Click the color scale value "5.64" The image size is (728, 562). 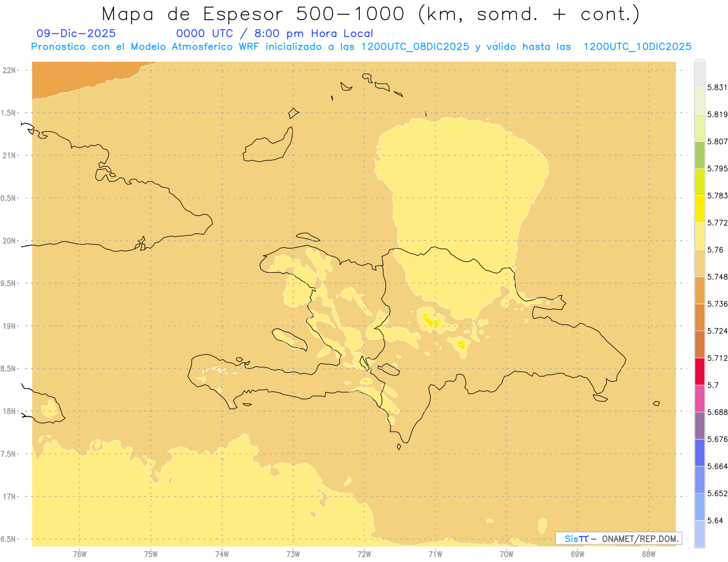pyautogui.click(x=715, y=520)
